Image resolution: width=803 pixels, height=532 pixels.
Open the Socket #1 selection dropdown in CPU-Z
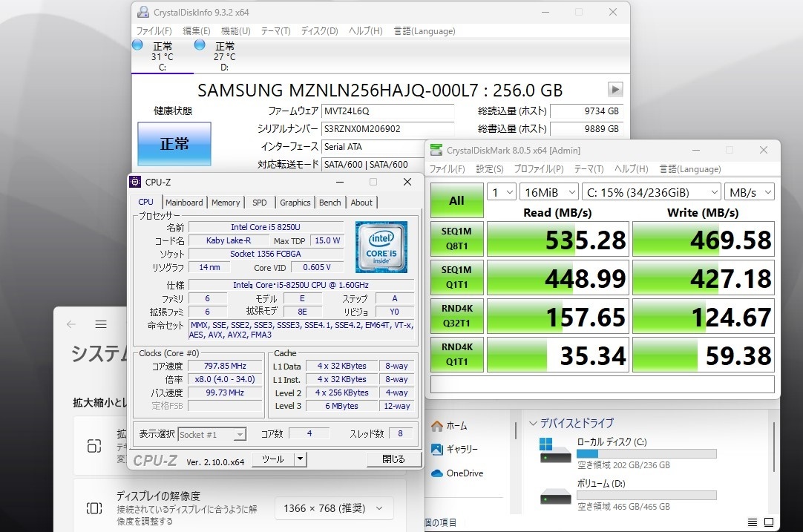coord(212,434)
